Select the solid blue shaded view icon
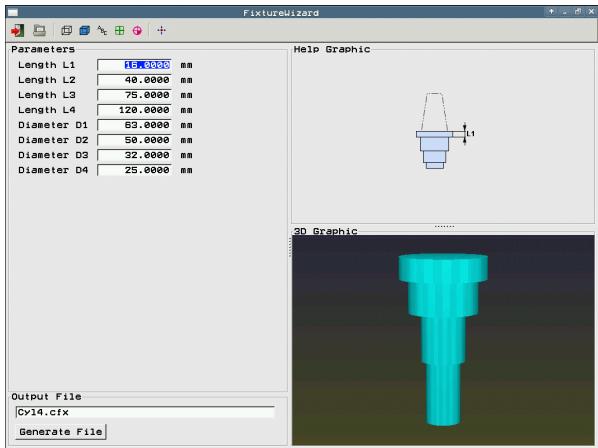The width and height of the screenshot is (598, 448). [x=84, y=31]
